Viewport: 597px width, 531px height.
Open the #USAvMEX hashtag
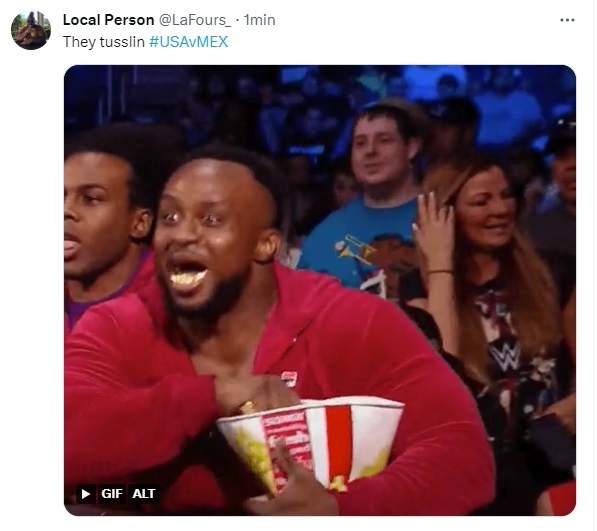coord(188,42)
